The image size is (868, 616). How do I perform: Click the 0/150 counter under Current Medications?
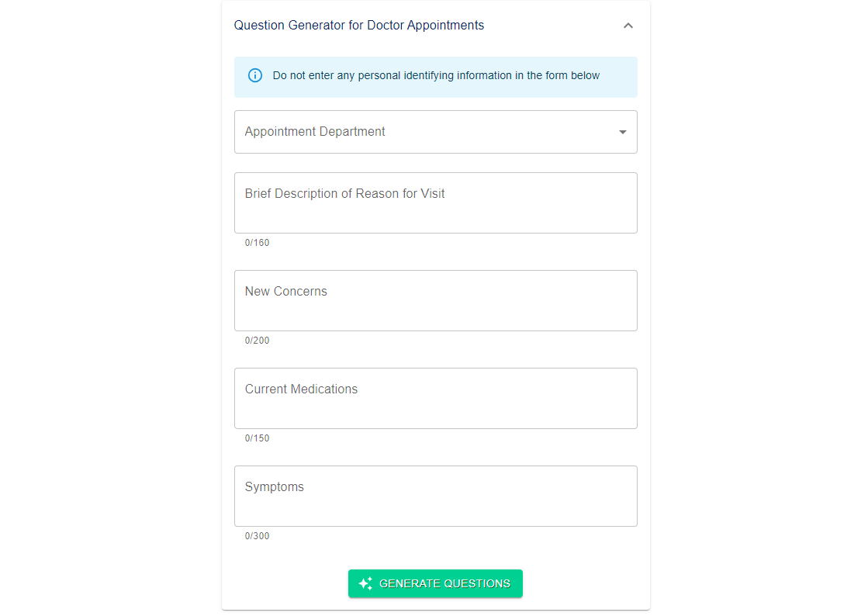257,438
